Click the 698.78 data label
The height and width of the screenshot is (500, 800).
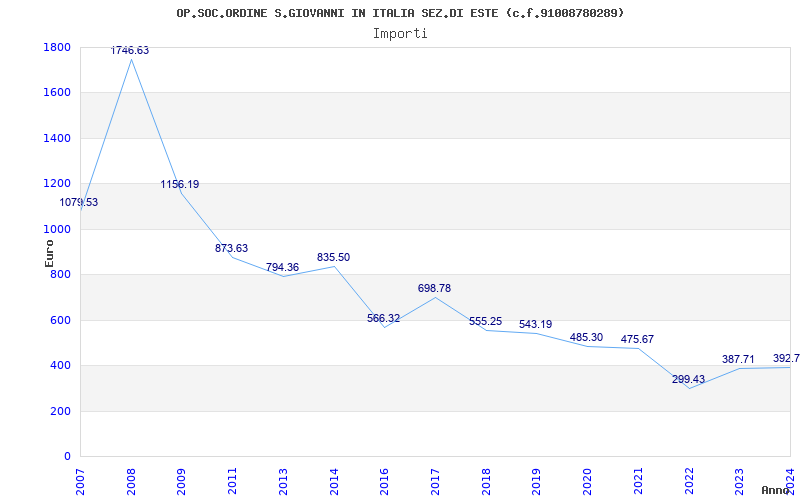coord(434,288)
